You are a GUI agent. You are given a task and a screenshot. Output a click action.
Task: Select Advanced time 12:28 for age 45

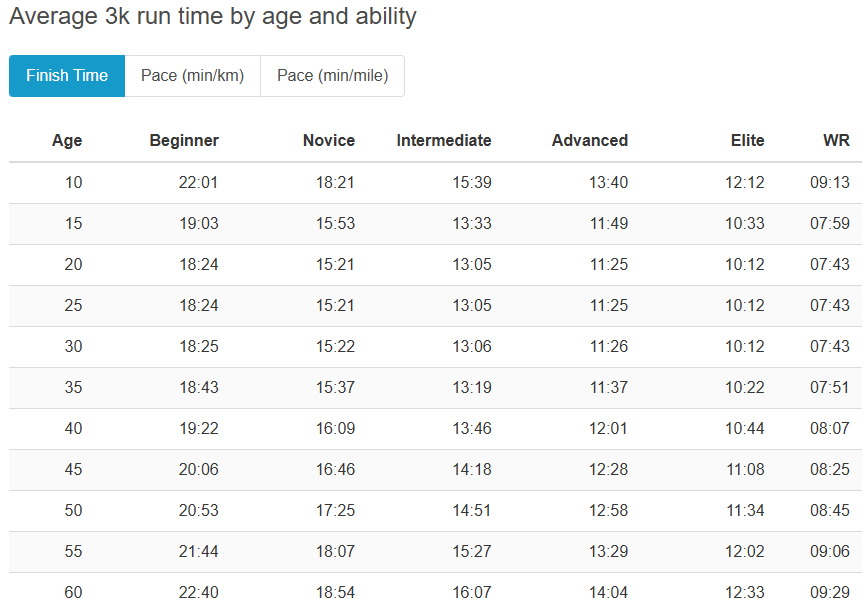(609, 470)
